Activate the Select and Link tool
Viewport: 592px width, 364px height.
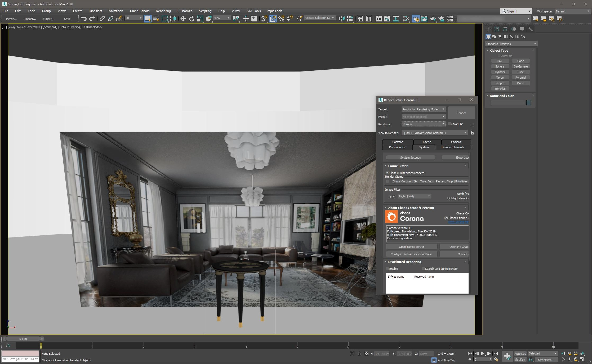coord(102,19)
